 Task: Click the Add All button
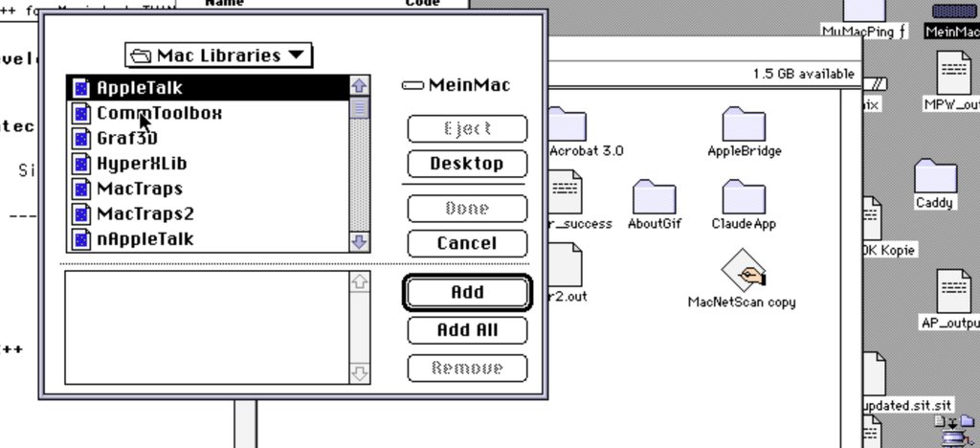tap(467, 330)
